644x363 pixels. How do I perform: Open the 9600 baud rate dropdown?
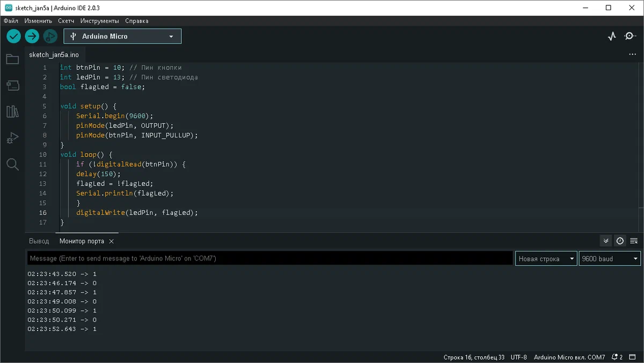[x=610, y=259]
